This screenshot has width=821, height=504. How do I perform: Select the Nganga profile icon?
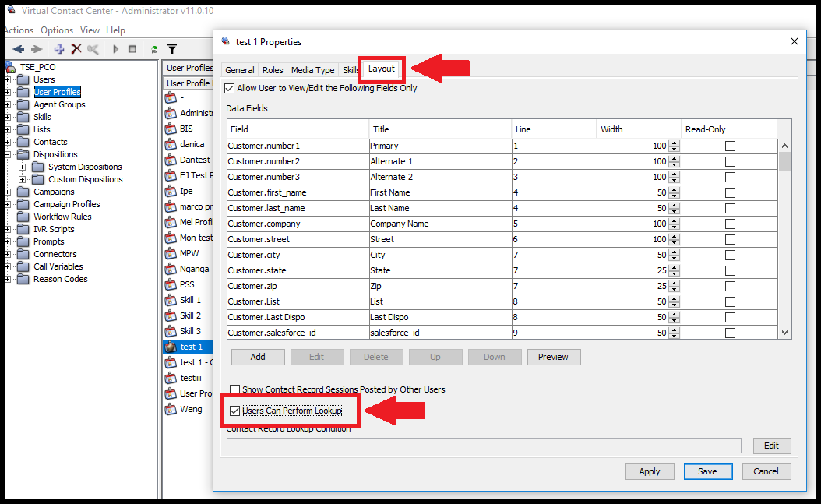tap(171, 269)
